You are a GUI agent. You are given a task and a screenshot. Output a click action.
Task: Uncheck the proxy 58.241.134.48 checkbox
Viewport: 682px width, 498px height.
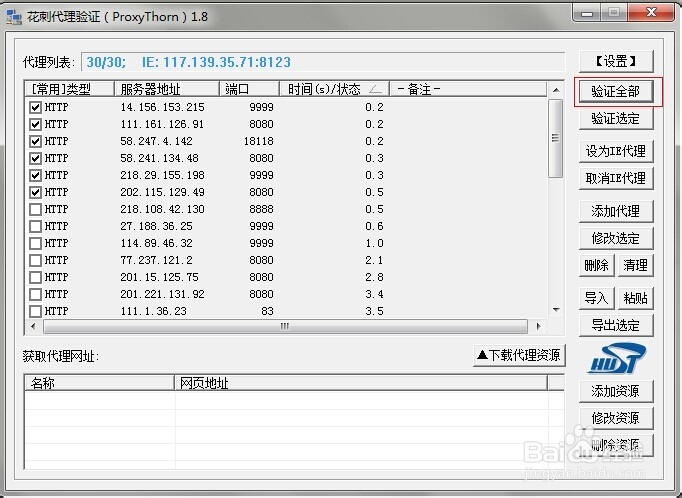pos(35,158)
